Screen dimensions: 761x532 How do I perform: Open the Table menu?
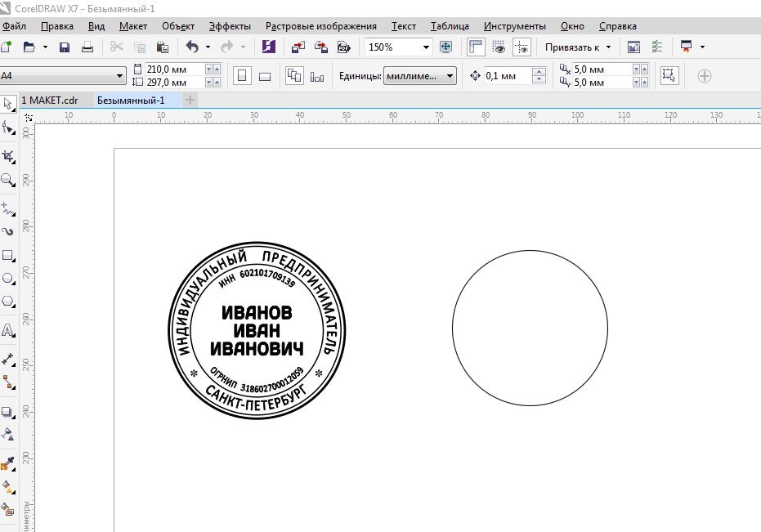(x=450, y=26)
